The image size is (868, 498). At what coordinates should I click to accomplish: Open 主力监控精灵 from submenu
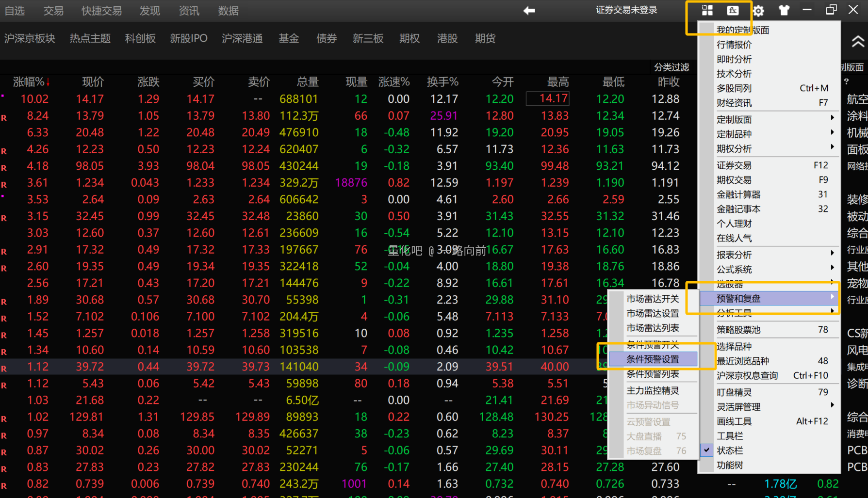(653, 390)
